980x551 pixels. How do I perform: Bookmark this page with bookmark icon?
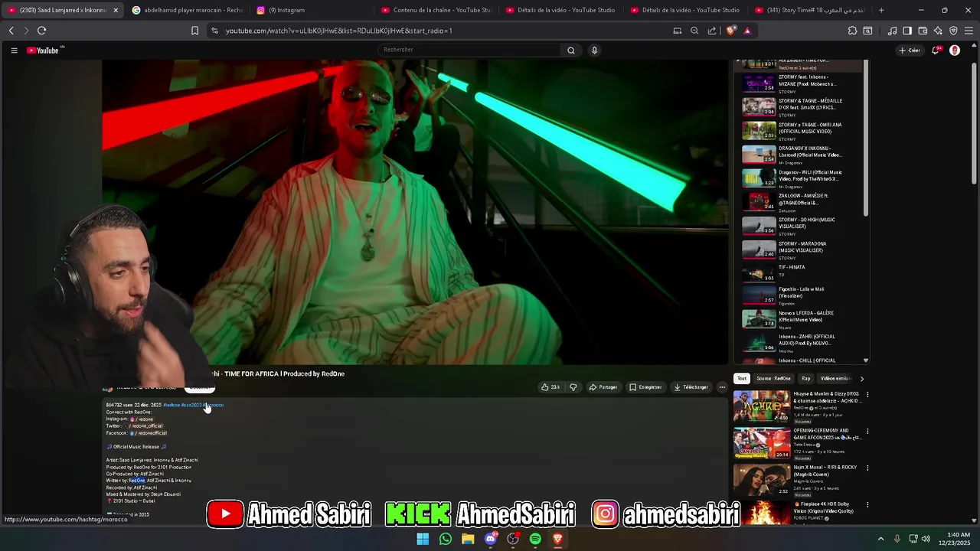tap(194, 31)
